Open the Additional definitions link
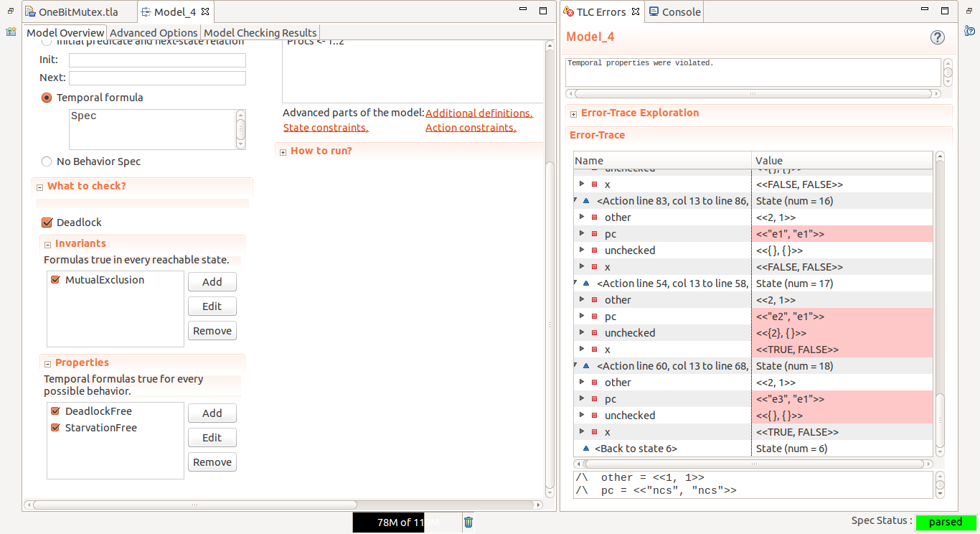The image size is (980, 534). pyautogui.click(x=479, y=113)
